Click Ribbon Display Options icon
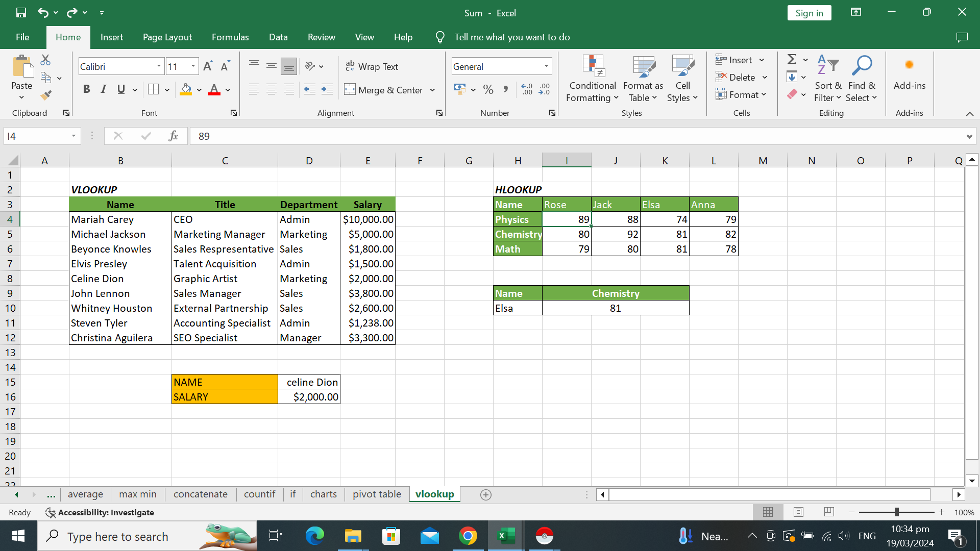This screenshot has height=551, width=980. coord(856,12)
